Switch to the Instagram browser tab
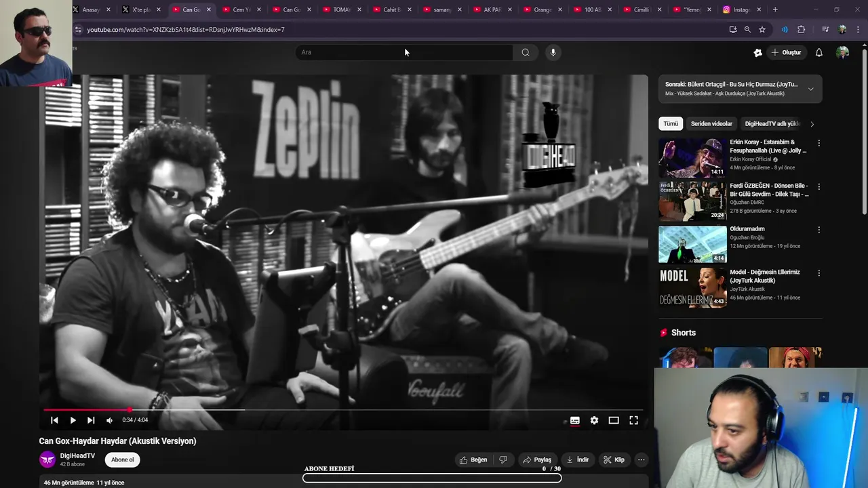The height and width of the screenshot is (488, 868). pyautogui.click(x=741, y=9)
